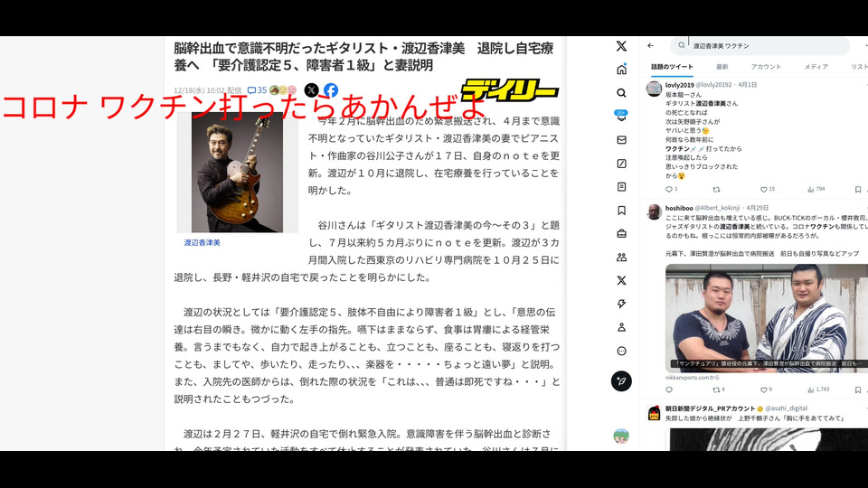Click the black compose post button
Image resolution: width=868 pixels, height=488 pixels.
[x=621, y=381]
